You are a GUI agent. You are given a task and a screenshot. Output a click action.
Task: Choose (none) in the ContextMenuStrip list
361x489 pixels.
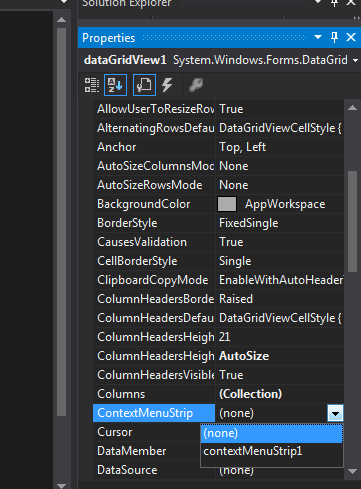pyautogui.click(x=271, y=433)
